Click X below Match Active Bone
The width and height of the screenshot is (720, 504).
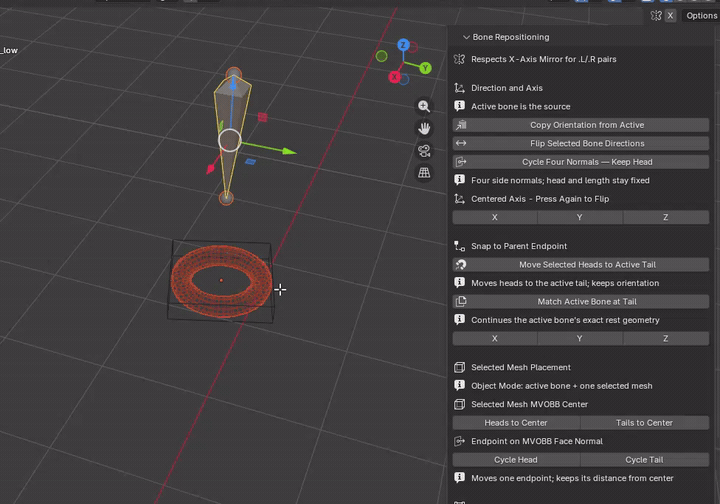[495, 338]
